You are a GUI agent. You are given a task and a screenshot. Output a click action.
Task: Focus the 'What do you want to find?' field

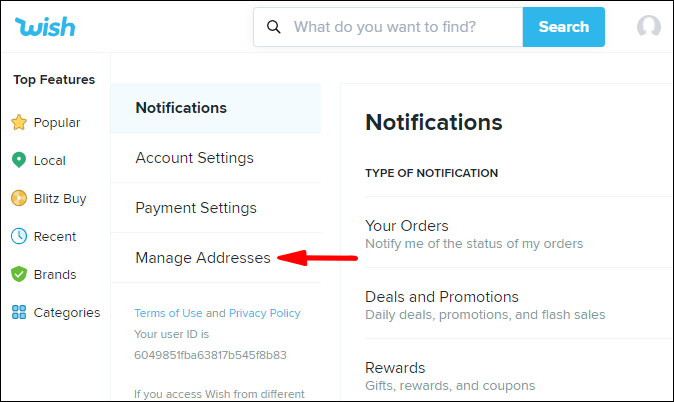tap(400, 27)
